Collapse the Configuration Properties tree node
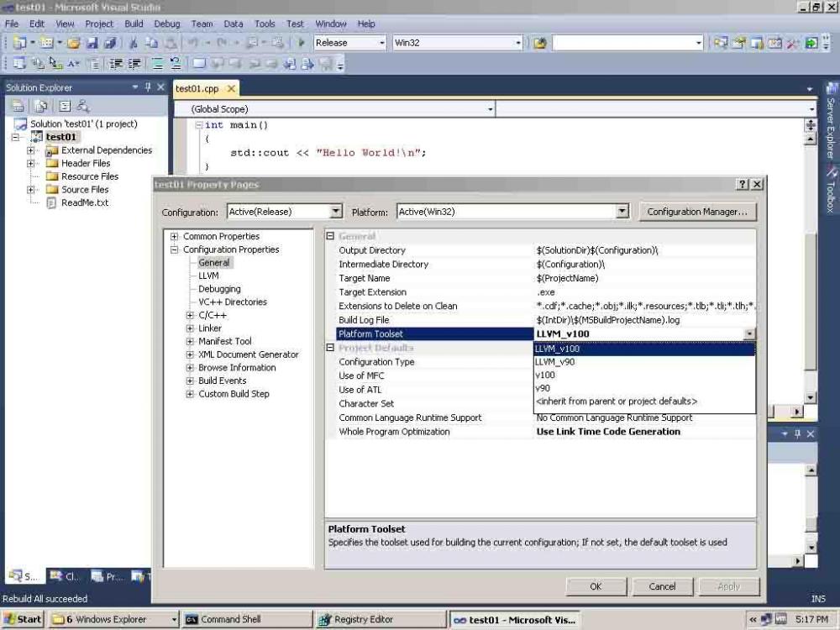The width and height of the screenshot is (840, 630). coord(175,249)
